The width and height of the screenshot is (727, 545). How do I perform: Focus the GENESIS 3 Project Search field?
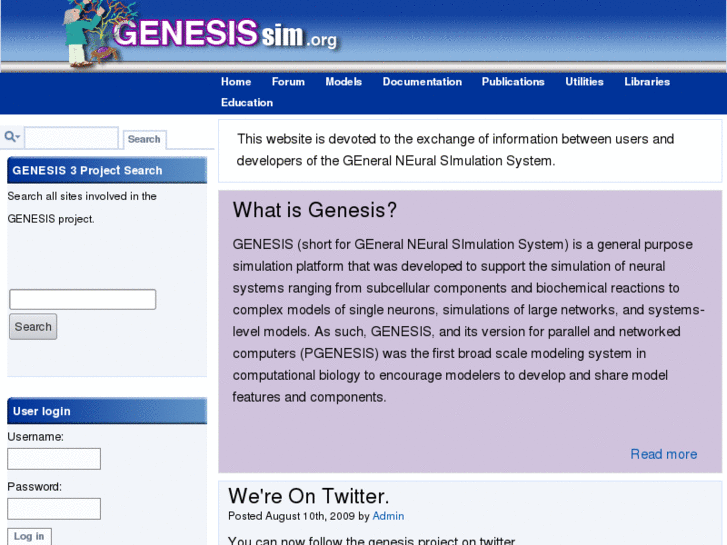pyautogui.click(x=83, y=299)
